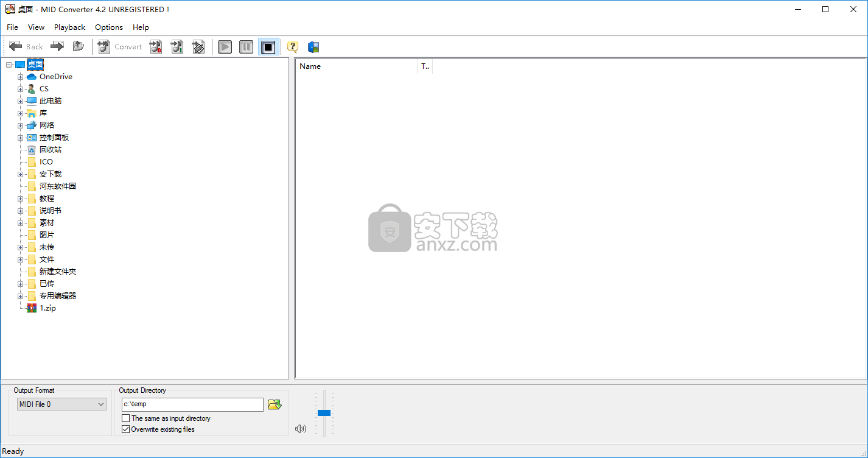Toggle Overwrite existing files checkbox
868x458 pixels.
pyautogui.click(x=126, y=429)
